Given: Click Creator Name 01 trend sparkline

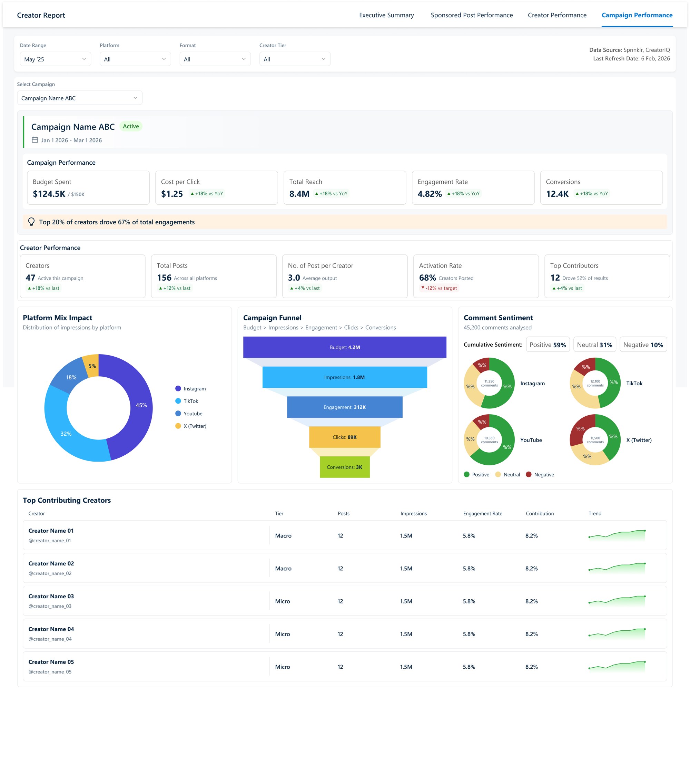Looking at the screenshot, I should (x=617, y=535).
